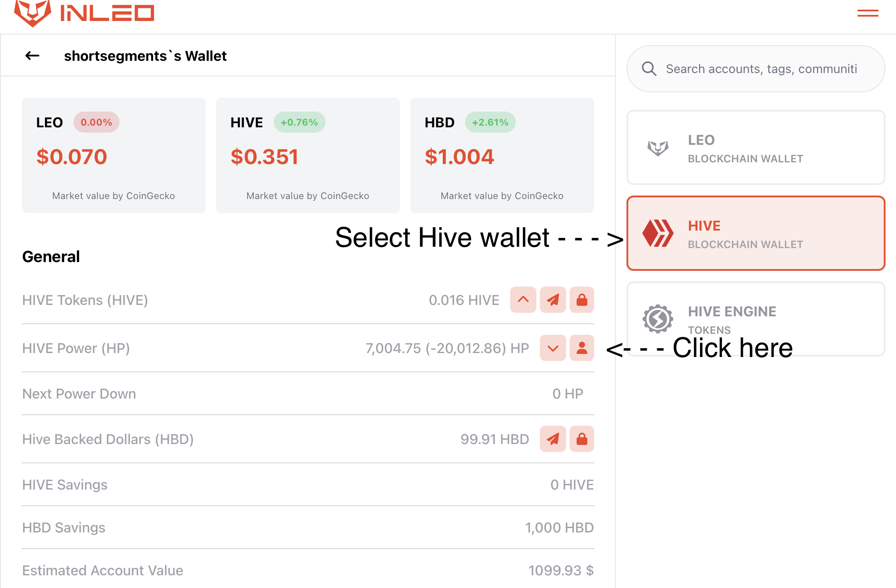Image resolution: width=896 pixels, height=588 pixels.
Task: Click the HBD Savings label
Action: tap(64, 528)
